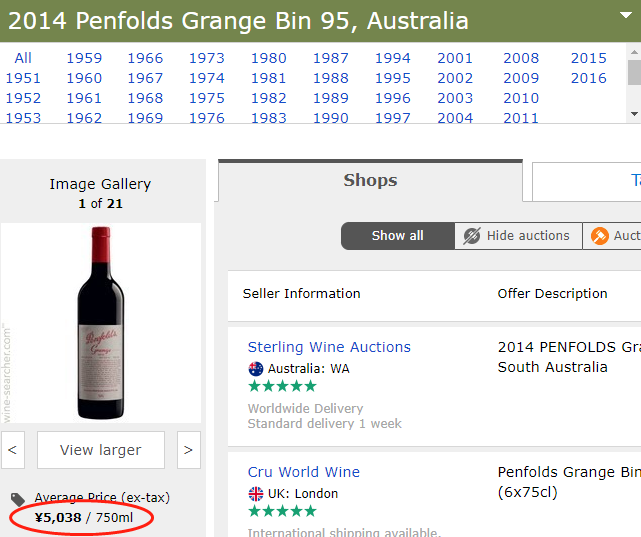641x537 pixels.
Task: Open vintage year 1951
Action: tap(23, 78)
